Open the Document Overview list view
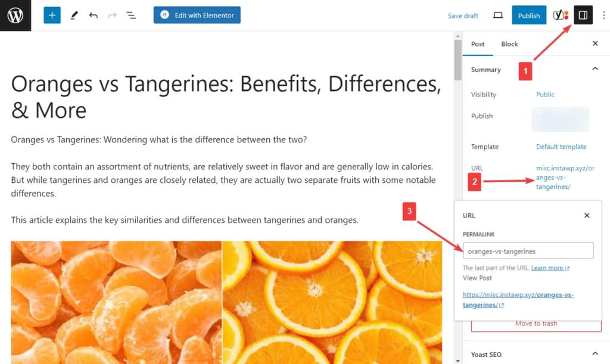Screen dimensions: 610x364 tap(131, 15)
